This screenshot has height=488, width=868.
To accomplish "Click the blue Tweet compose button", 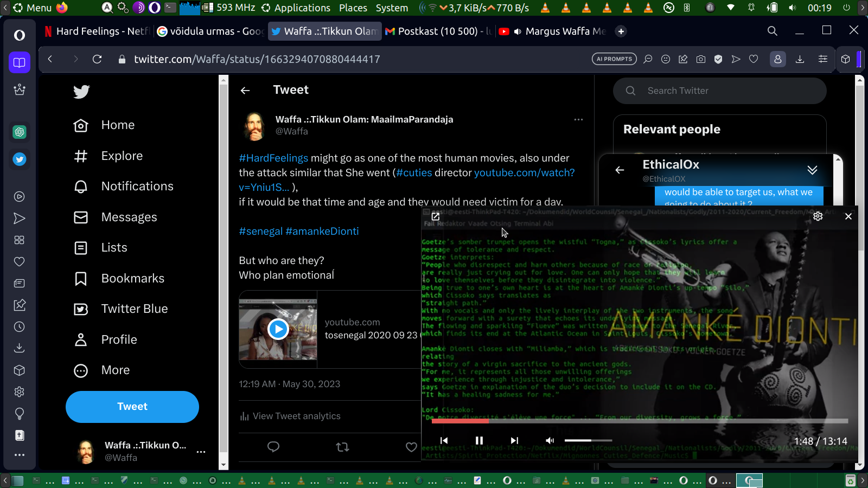I will pos(132,407).
